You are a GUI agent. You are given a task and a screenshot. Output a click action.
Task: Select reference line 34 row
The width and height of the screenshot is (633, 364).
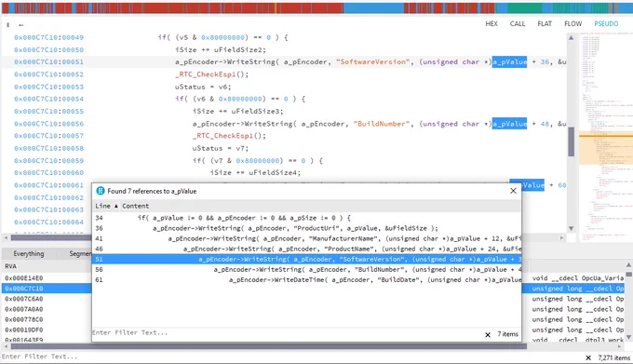pos(306,218)
